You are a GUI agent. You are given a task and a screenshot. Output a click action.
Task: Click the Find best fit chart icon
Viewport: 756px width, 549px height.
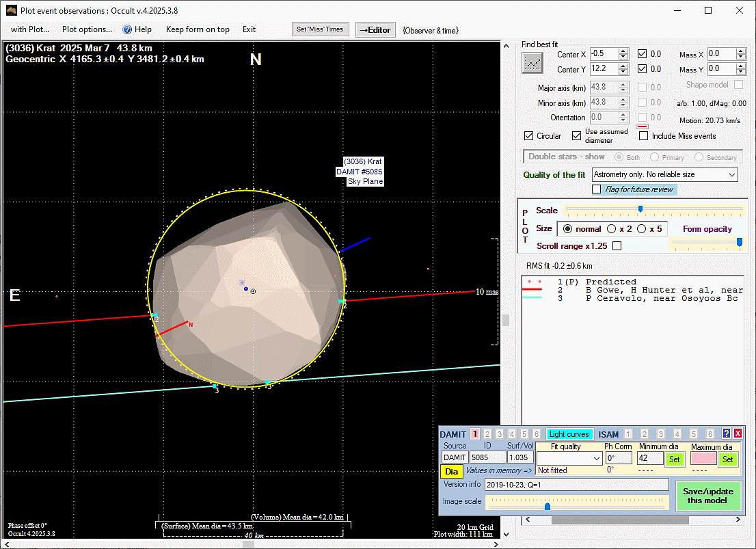click(532, 63)
